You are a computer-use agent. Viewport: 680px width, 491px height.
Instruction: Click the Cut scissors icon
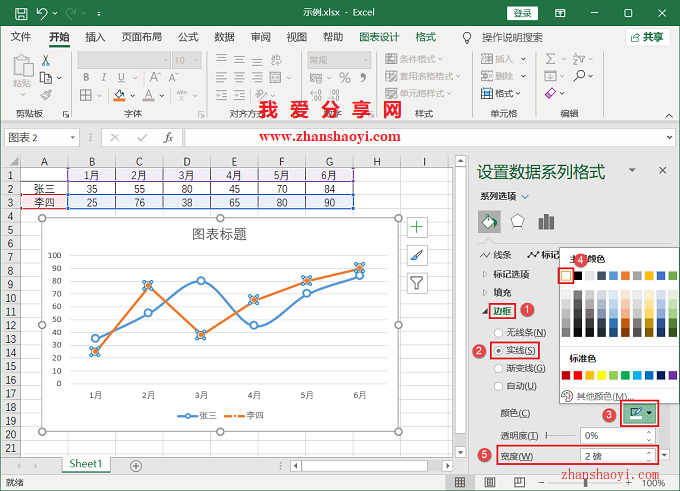46,60
